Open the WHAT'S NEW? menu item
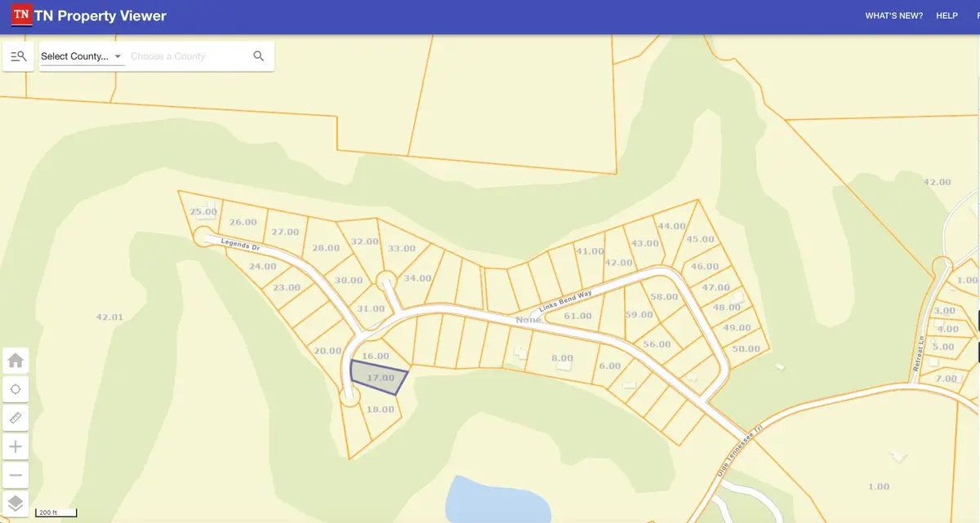The image size is (980, 523). (x=894, y=16)
